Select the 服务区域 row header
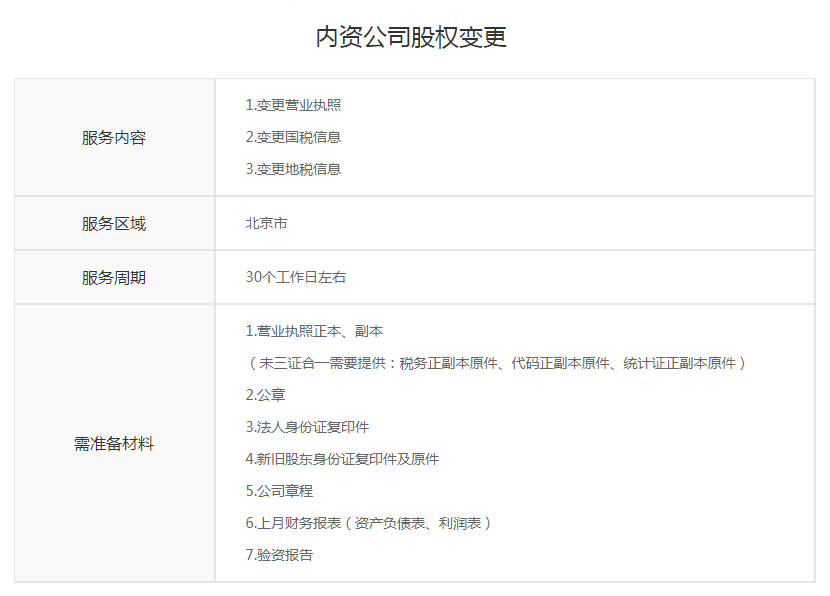 (114, 224)
